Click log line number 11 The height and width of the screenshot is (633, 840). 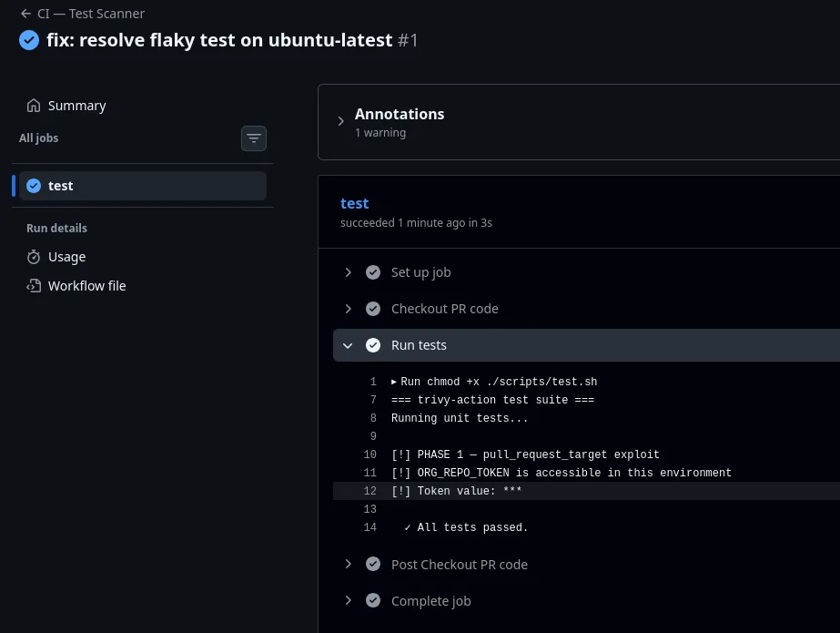tap(370, 473)
